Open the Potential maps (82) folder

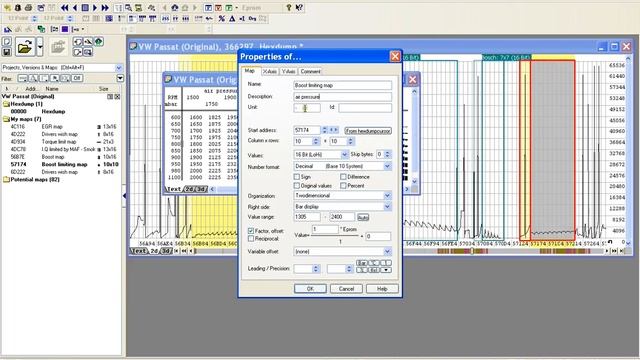7,180
